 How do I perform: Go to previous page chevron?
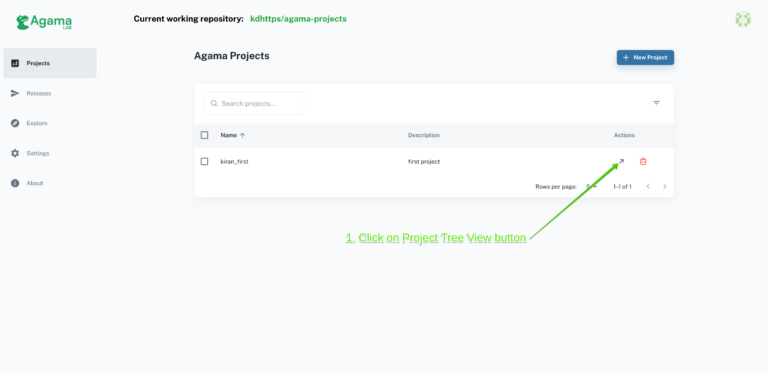pyautogui.click(x=648, y=186)
